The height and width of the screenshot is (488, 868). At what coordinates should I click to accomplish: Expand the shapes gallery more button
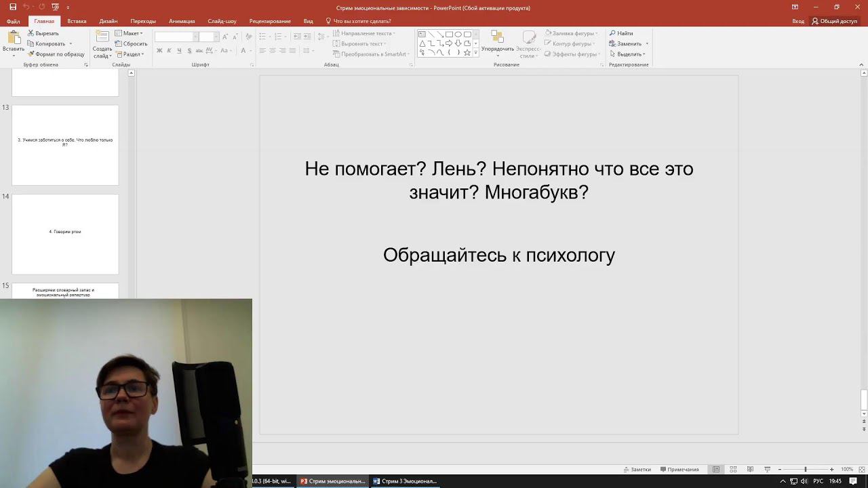tap(476, 52)
